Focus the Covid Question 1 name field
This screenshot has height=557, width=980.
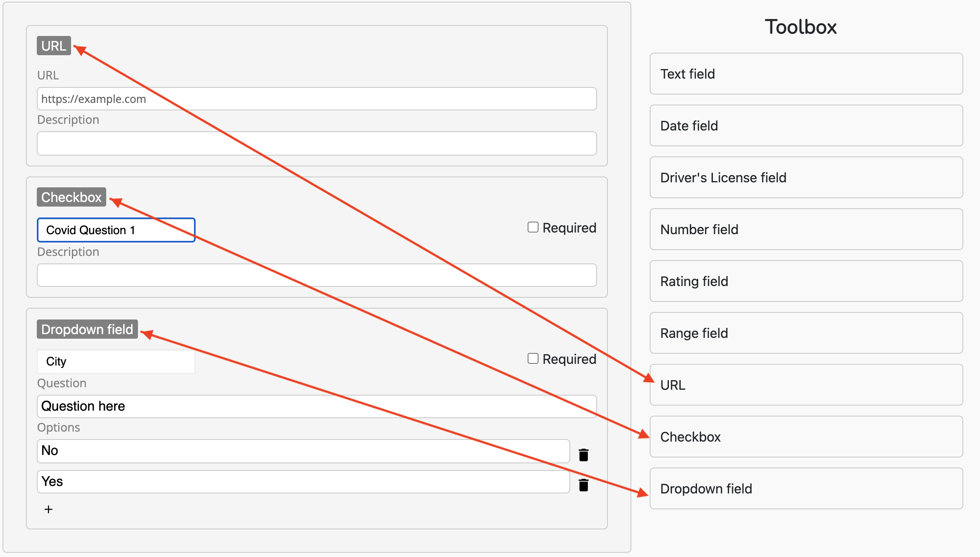116,230
